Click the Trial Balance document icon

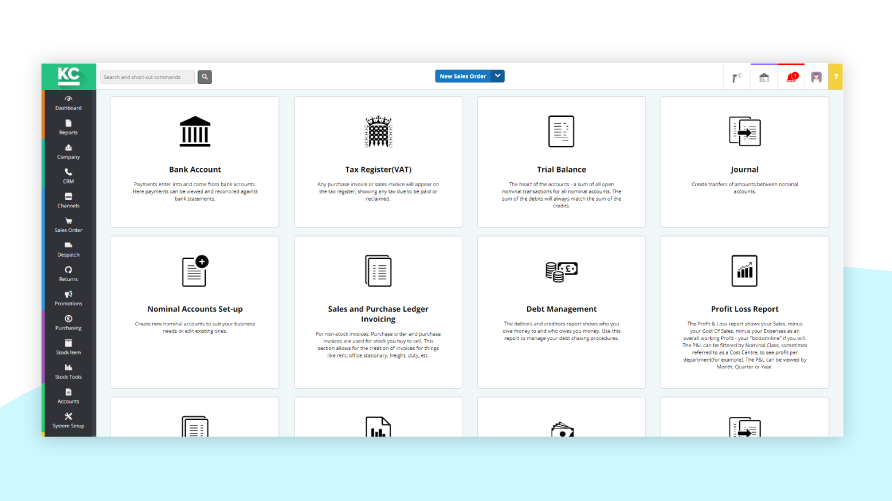coord(561,131)
